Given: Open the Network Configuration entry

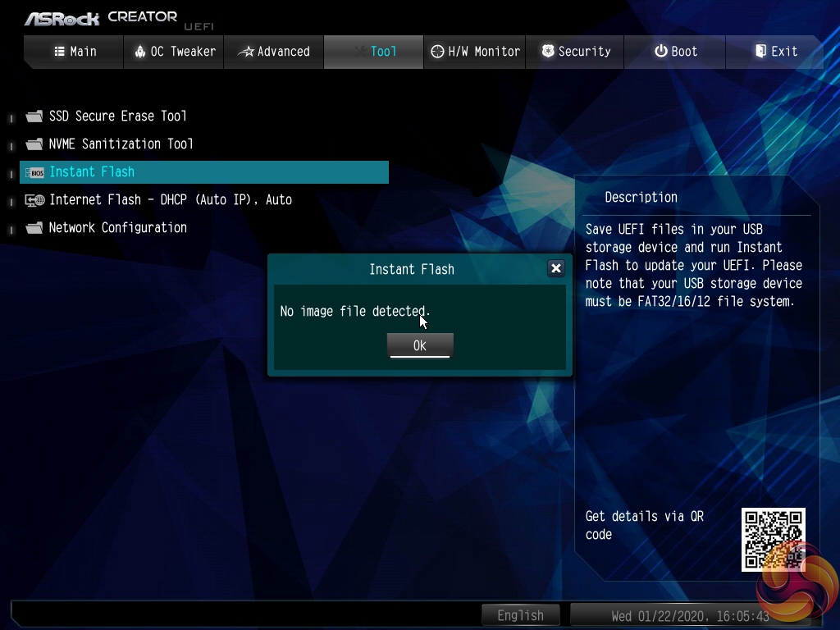Looking at the screenshot, I should [x=117, y=228].
